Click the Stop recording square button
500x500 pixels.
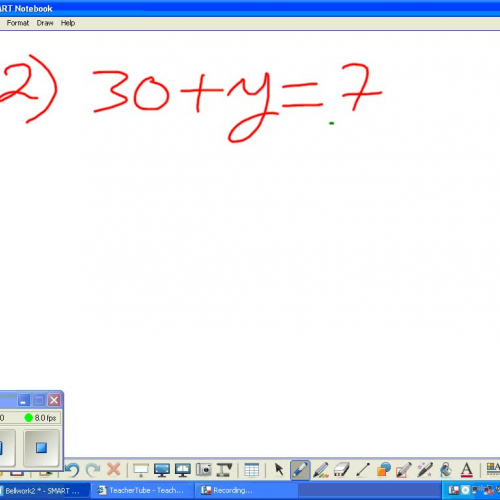click(x=41, y=447)
